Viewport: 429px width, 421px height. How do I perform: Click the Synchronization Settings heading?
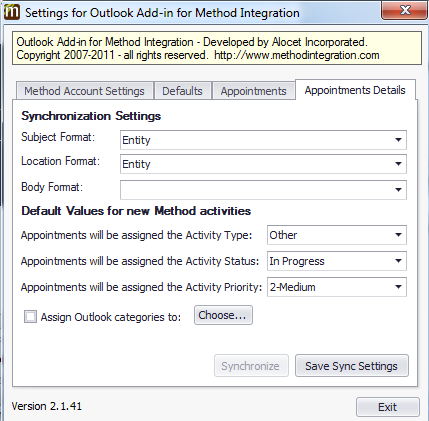tap(91, 116)
